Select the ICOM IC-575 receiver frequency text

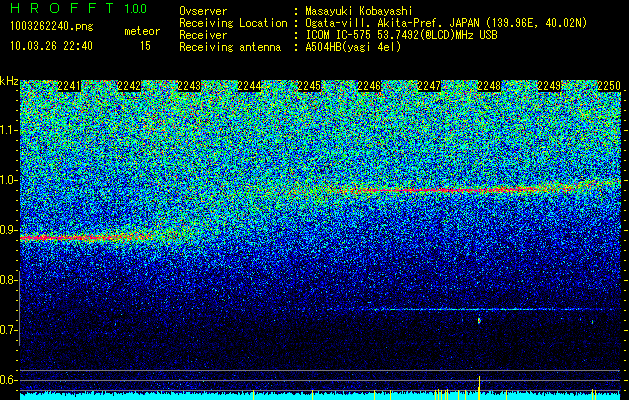point(401,35)
